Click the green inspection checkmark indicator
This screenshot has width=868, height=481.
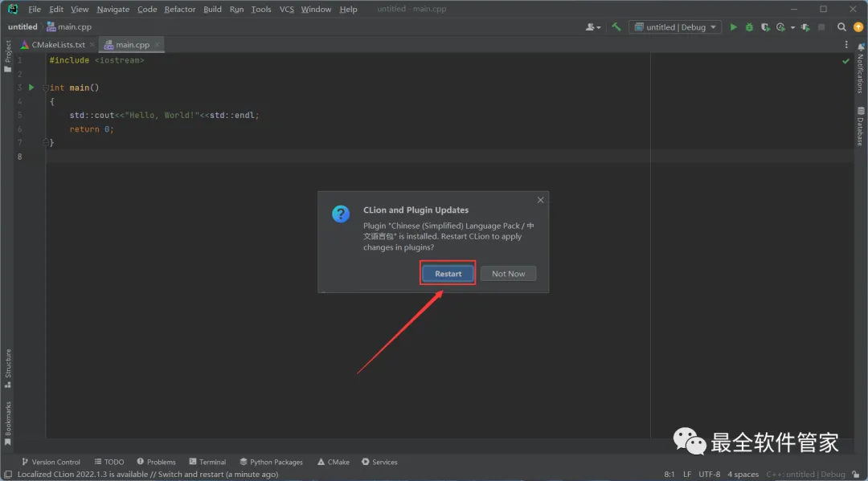[845, 61]
